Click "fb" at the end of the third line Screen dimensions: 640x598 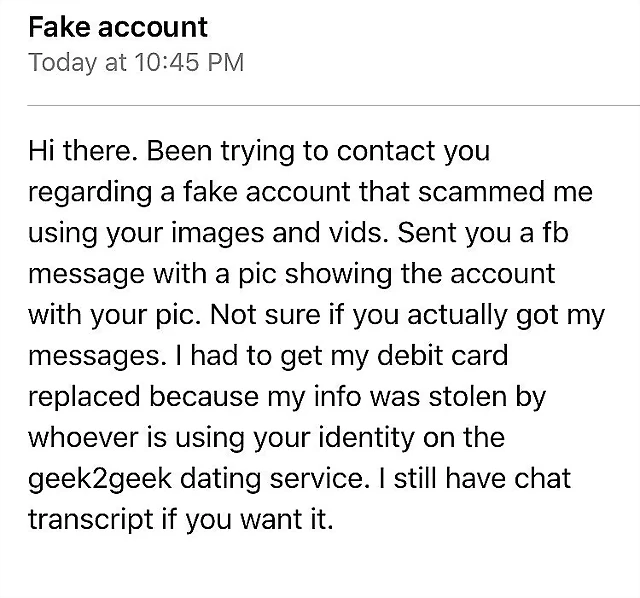click(x=556, y=233)
